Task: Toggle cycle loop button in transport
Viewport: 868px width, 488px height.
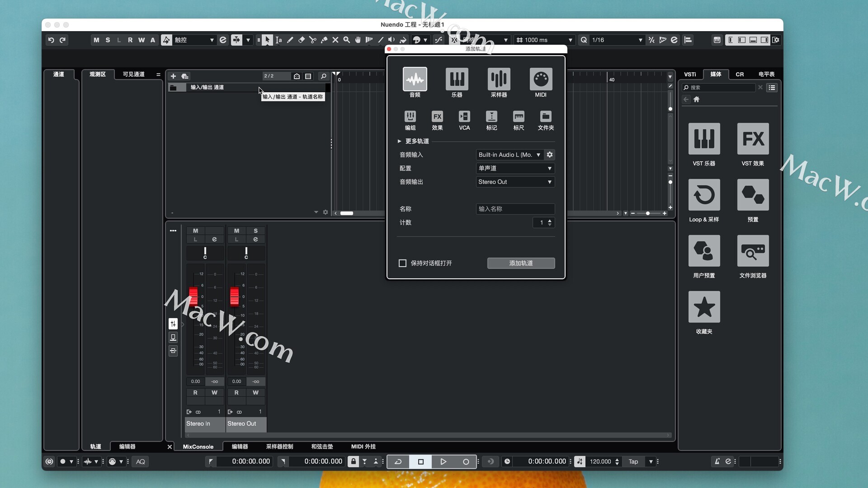Action: click(398, 461)
